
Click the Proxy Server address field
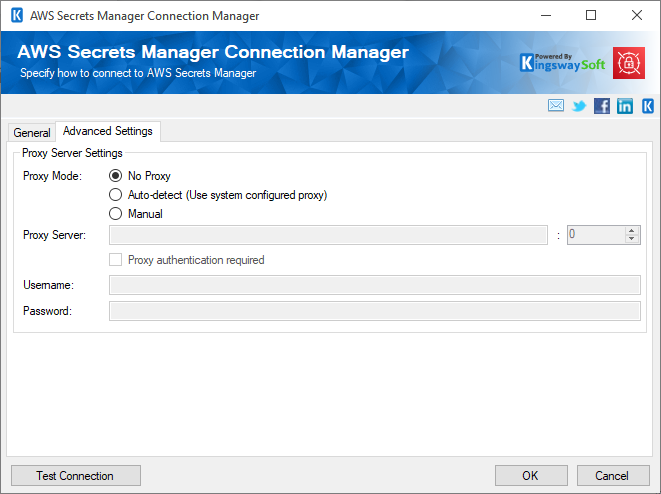click(328, 235)
